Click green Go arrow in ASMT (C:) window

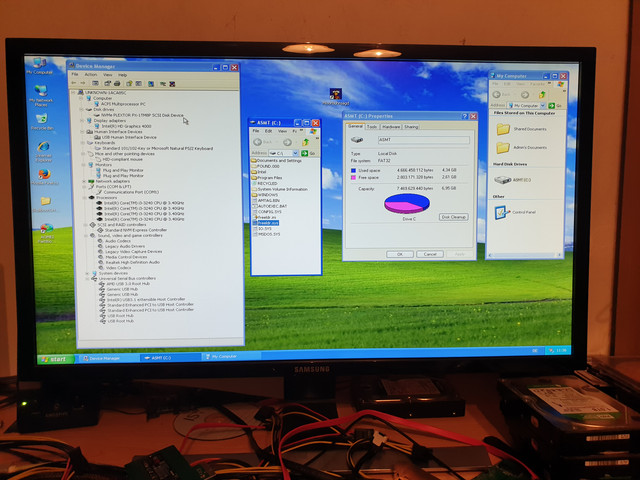(304, 153)
